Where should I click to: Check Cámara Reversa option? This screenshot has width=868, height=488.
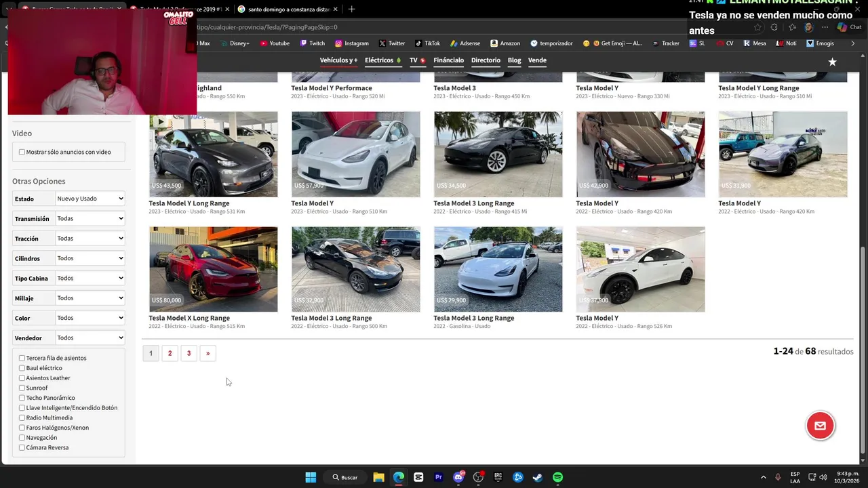(x=22, y=448)
